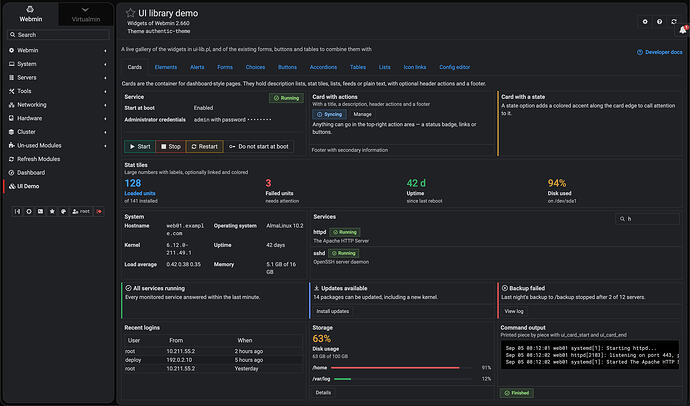Open the Icon links tab
Image resolution: width=690 pixels, height=406 pixels.
pos(415,67)
